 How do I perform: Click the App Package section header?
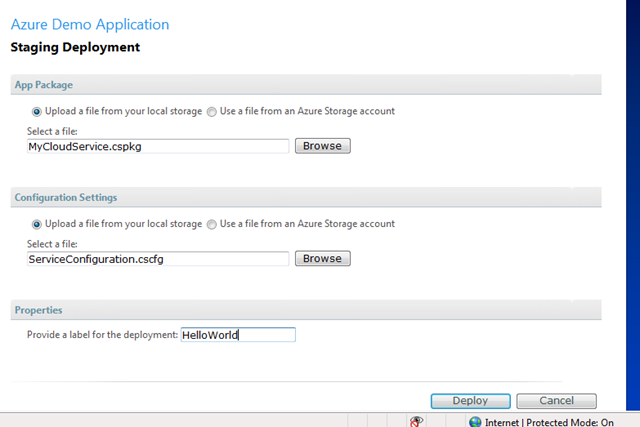point(306,85)
